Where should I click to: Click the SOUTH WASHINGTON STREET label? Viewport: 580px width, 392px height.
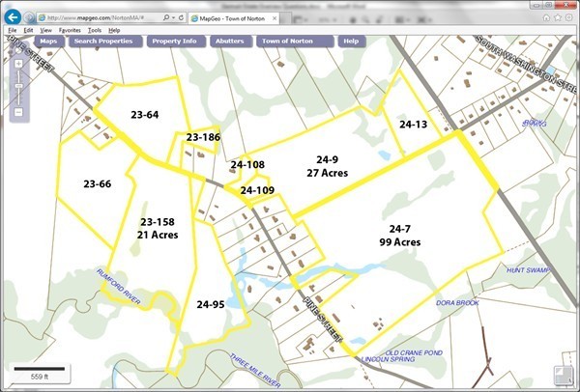point(527,65)
